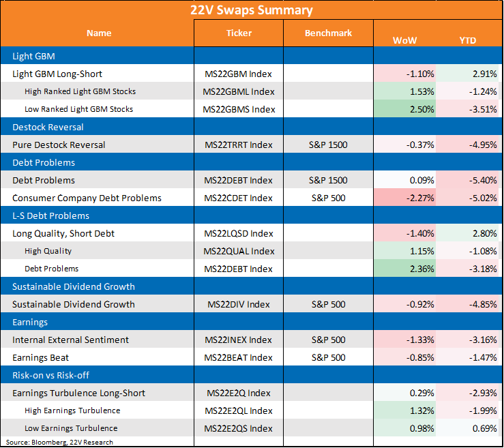Click 'Consumer Company Debt Problems' row name

coord(87,198)
